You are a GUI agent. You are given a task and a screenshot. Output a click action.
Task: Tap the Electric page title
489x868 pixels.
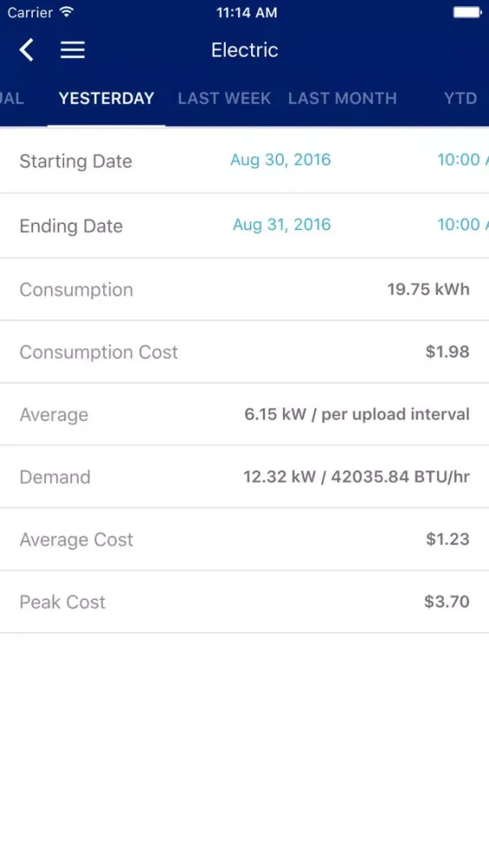244,49
